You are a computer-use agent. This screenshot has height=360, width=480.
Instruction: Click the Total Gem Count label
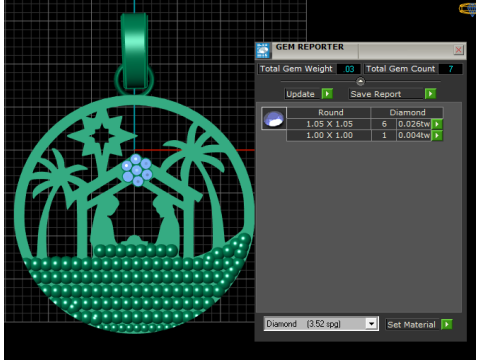(x=400, y=69)
